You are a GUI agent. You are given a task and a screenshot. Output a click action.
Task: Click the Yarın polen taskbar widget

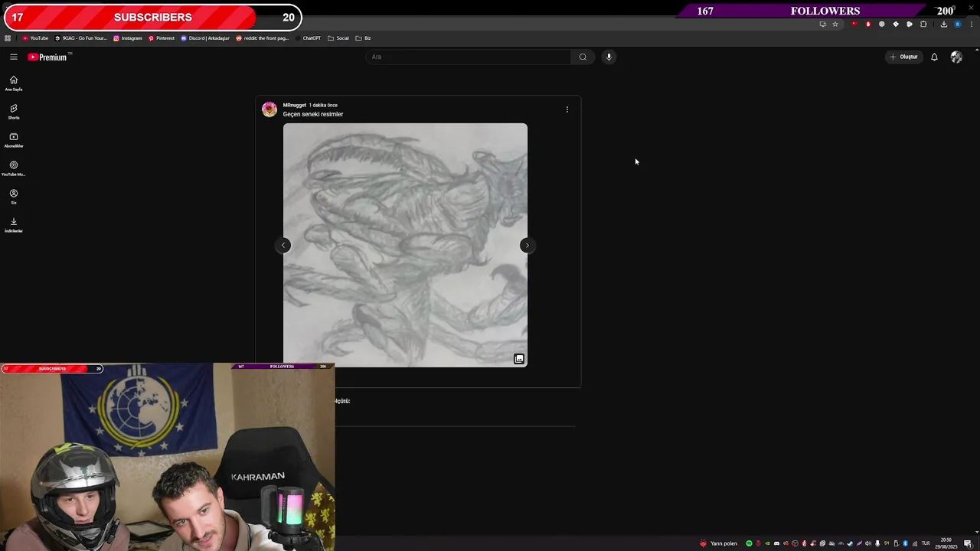pos(718,543)
